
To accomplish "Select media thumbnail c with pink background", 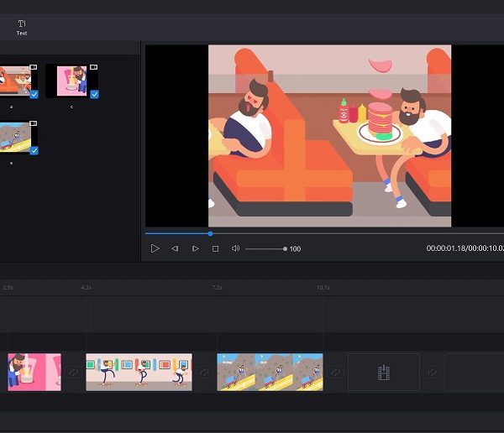I will tap(71, 81).
